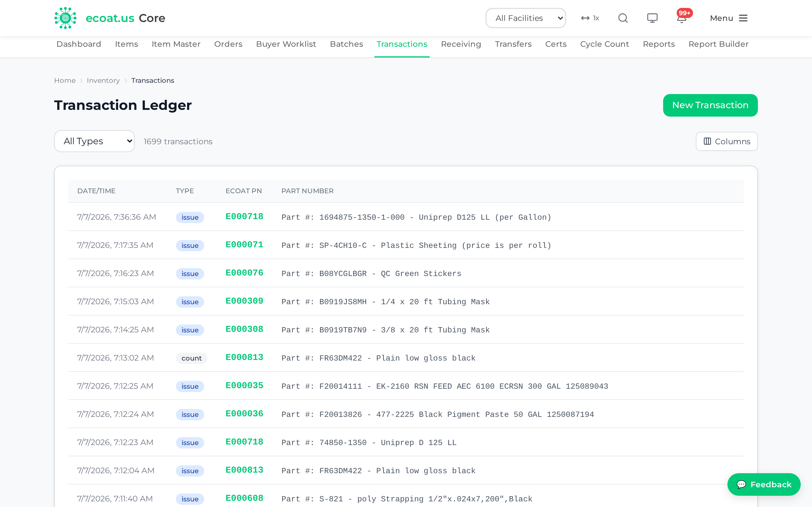Expand the All Types filter dropdown
The width and height of the screenshot is (812, 507).
pyautogui.click(x=94, y=141)
